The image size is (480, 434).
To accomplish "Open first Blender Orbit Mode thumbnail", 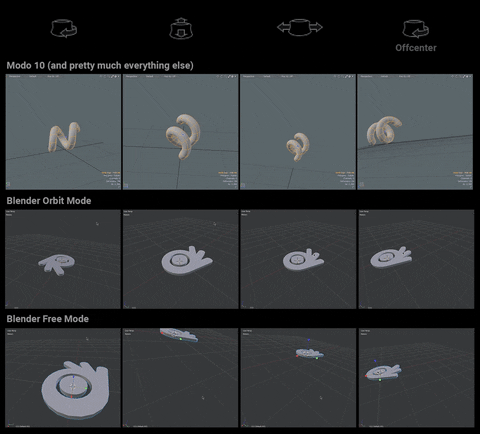I will pyautogui.click(x=63, y=259).
